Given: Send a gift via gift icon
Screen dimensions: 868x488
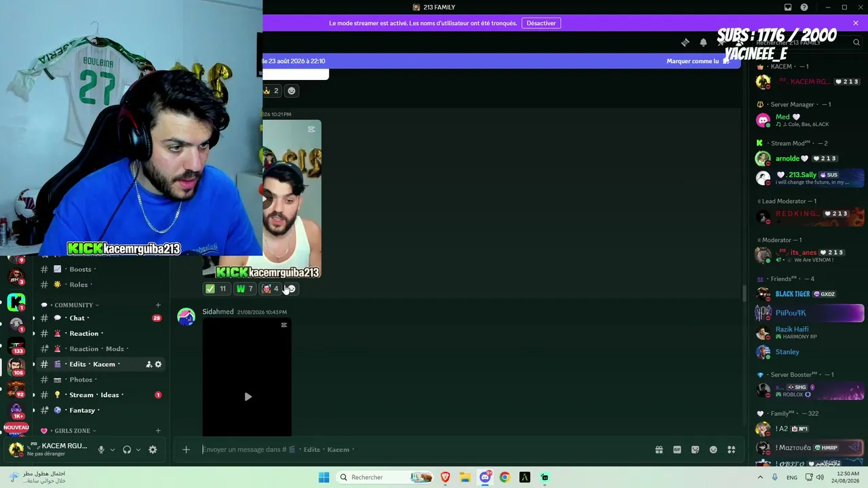Looking at the screenshot, I should tap(659, 449).
